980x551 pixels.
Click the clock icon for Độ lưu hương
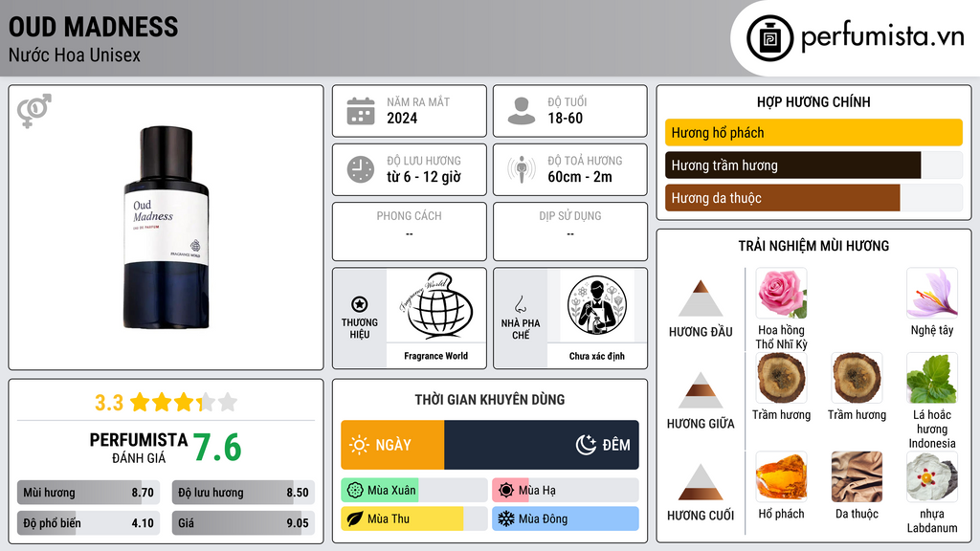[361, 169]
